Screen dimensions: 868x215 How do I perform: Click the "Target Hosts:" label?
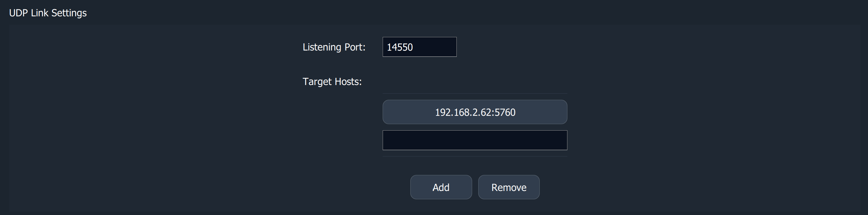[x=332, y=82]
